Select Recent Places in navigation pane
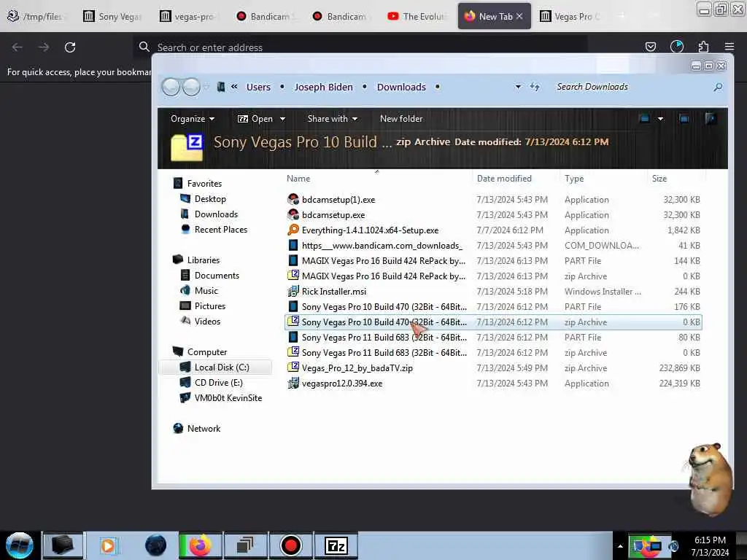Viewport: 747px width, 560px height. [x=214, y=230]
